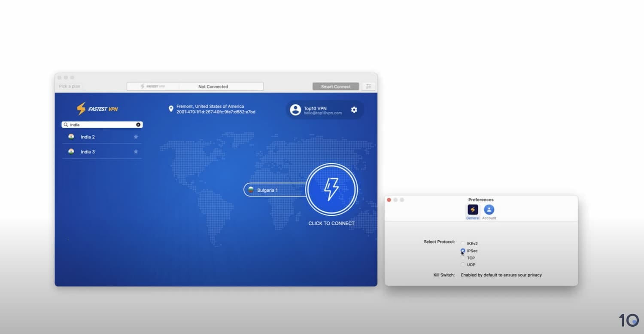Click into the server search field
Image resolution: width=644 pixels, height=334 pixels.
click(x=102, y=125)
